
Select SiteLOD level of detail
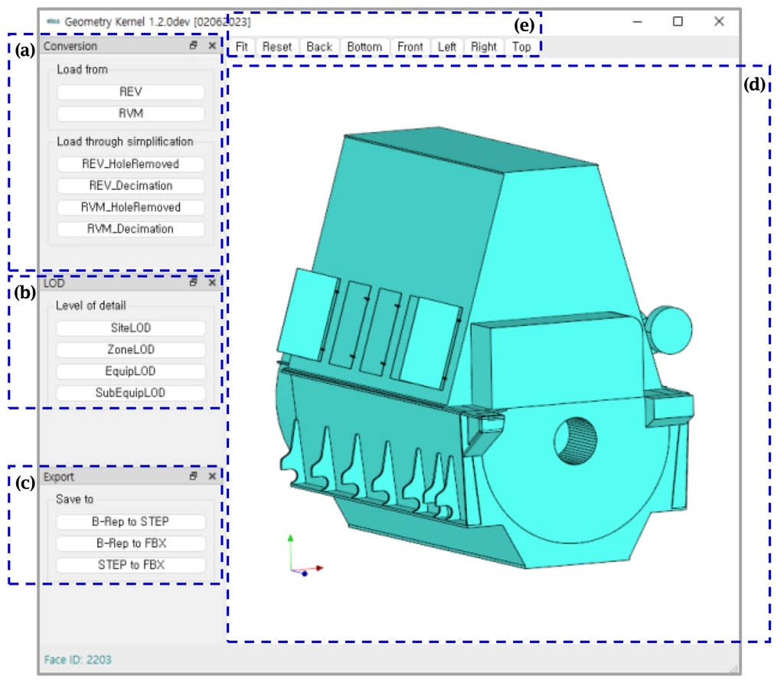pos(130,328)
